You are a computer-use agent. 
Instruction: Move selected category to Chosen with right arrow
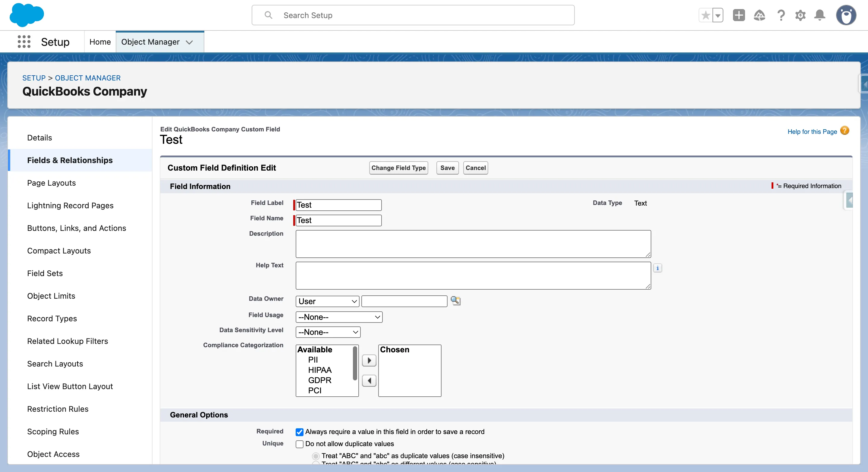(369, 360)
